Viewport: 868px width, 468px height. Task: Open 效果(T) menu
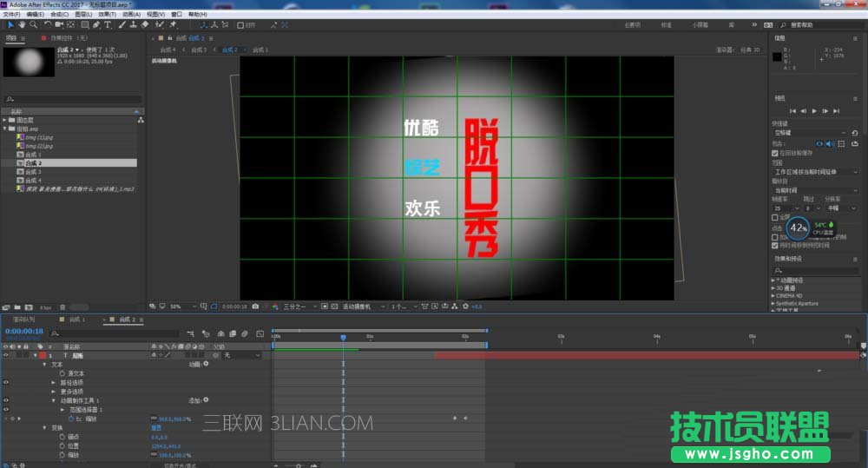tap(108, 15)
